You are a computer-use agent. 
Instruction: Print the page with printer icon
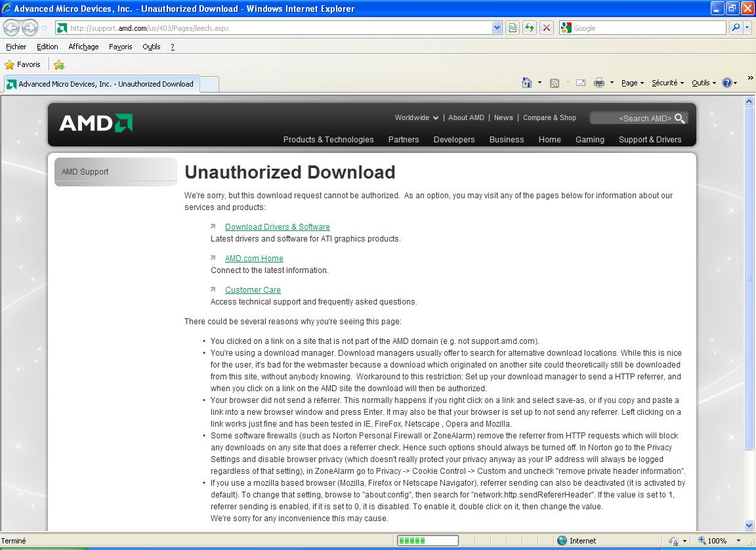tap(598, 83)
